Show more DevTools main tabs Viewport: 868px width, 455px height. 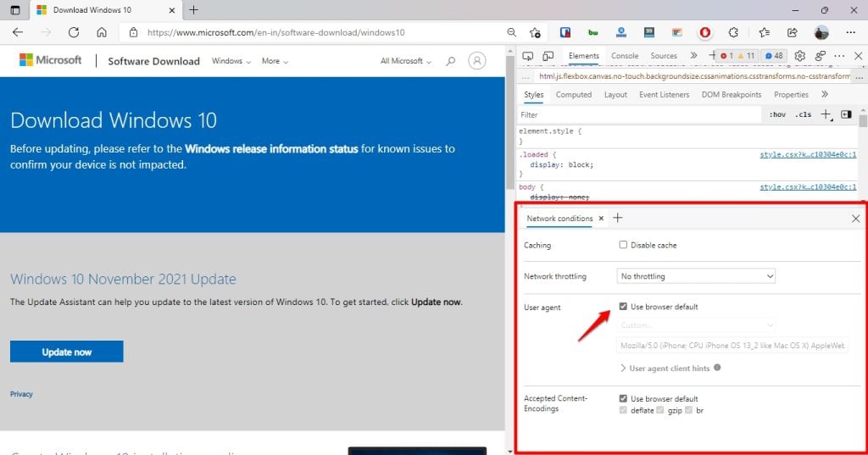(x=693, y=55)
